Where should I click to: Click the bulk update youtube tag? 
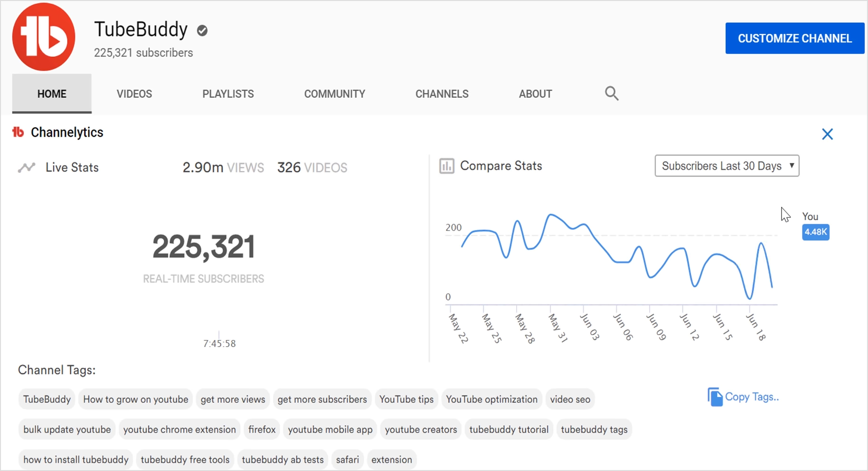67,430
